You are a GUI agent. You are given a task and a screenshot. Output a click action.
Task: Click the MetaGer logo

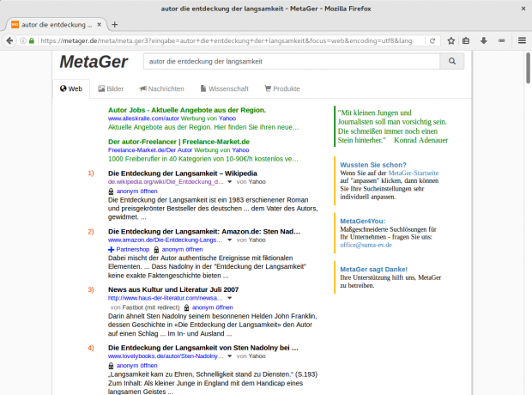(94, 62)
